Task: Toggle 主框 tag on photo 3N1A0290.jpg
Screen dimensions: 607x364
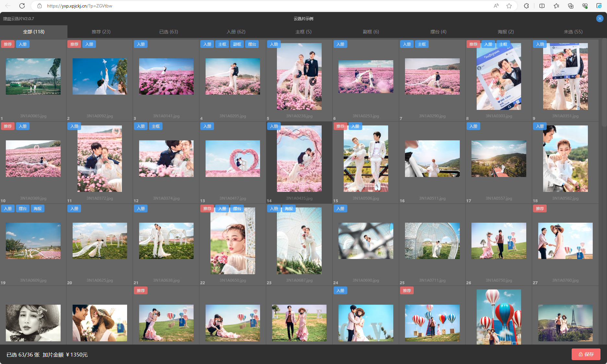Action: click(x=422, y=44)
